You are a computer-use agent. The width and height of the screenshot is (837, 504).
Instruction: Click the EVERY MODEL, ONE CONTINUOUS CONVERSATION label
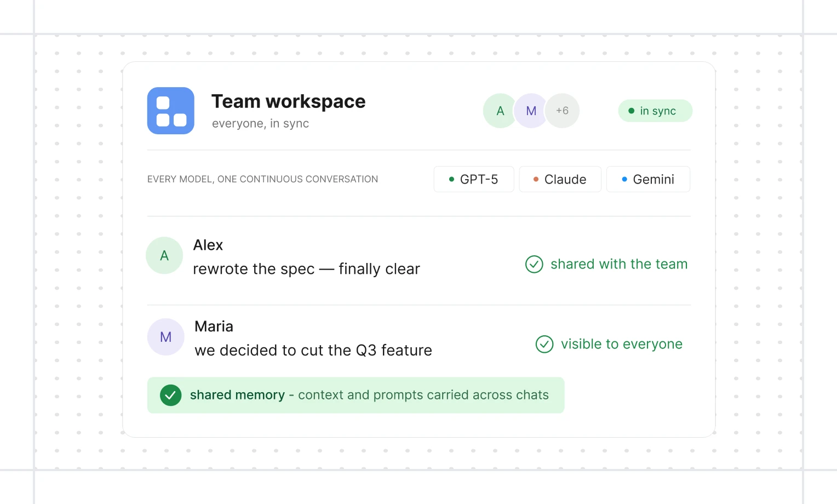(x=262, y=179)
